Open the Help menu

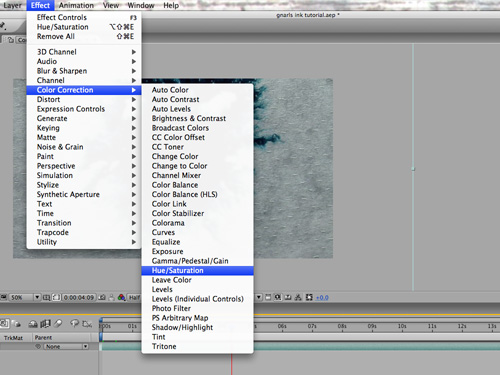click(171, 5)
